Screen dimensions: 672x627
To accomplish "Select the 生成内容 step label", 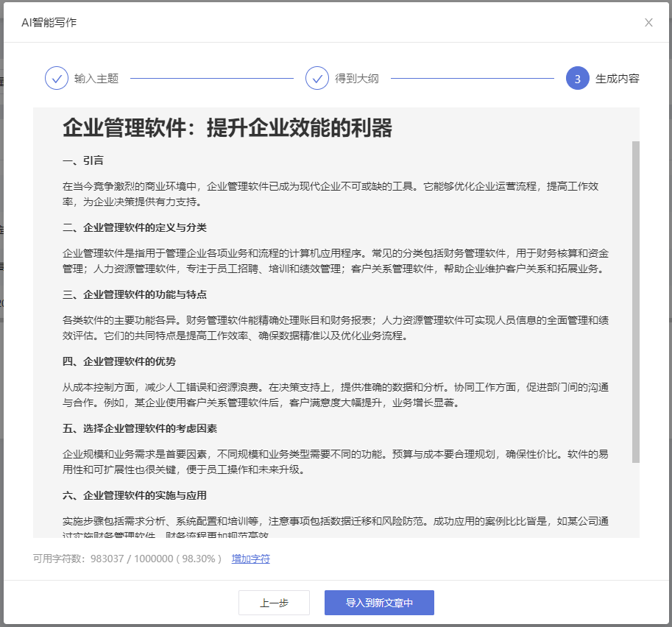I will [617, 78].
